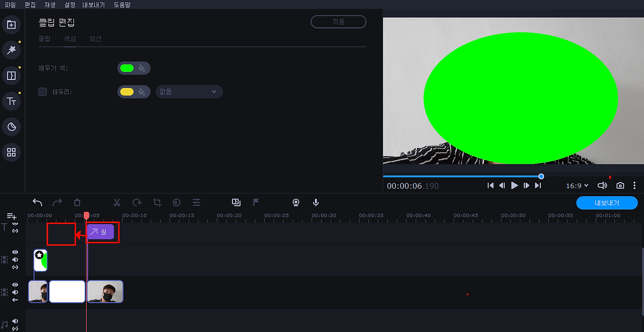Redo the action in timeline toolbar
This screenshot has width=644, height=332.
(x=57, y=202)
